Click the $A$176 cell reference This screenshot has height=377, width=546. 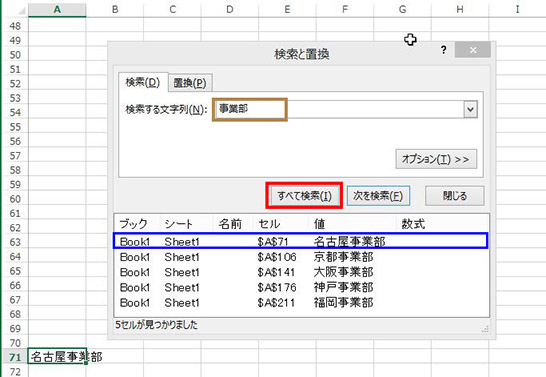(277, 287)
